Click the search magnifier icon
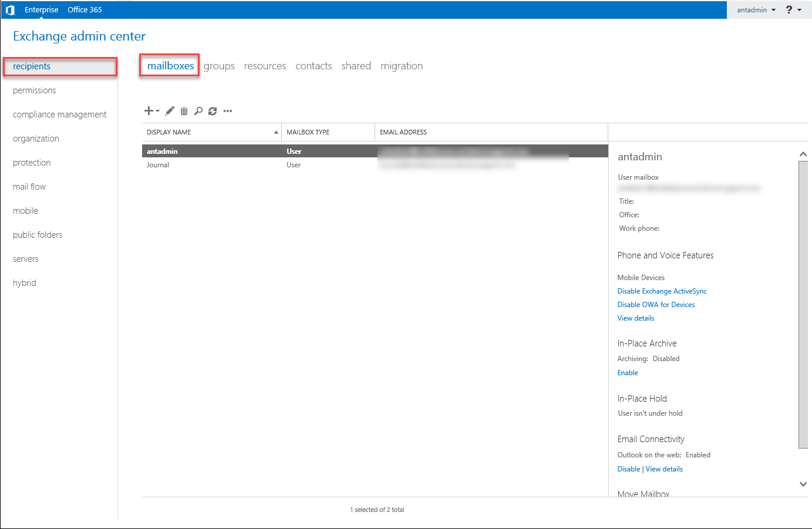This screenshot has width=812, height=529. coord(198,111)
